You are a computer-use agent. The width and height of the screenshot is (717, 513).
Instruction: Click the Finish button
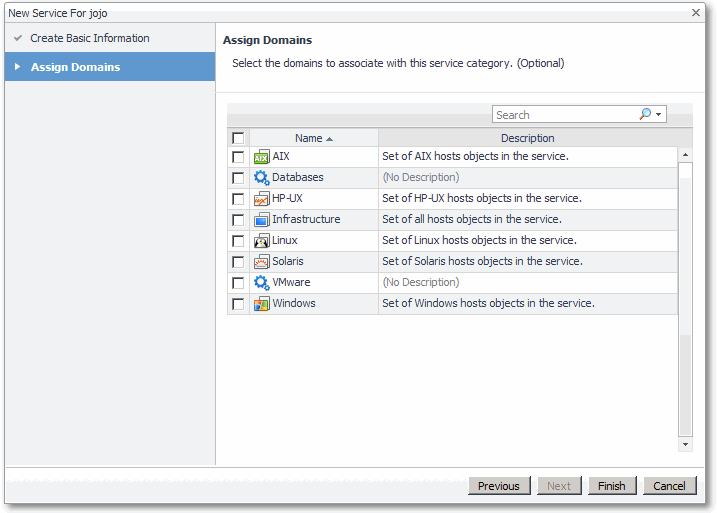[x=612, y=486]
